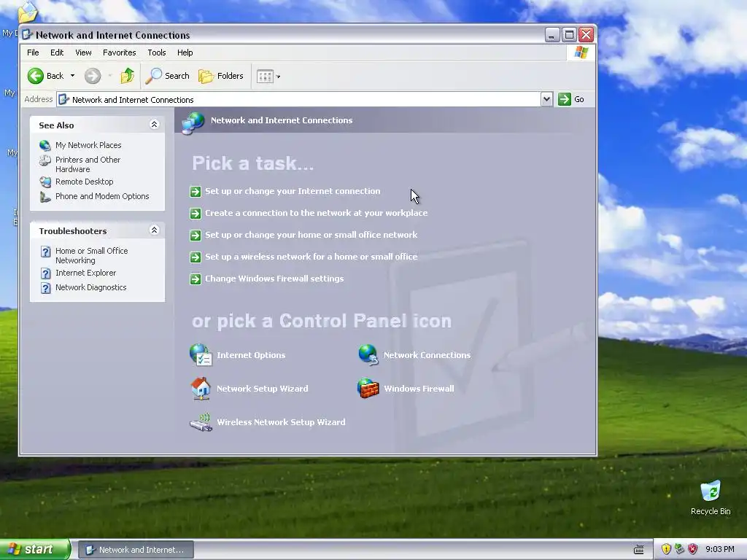Open the View menu
Viewport: 747px width, 560px height.
point(83,52)
